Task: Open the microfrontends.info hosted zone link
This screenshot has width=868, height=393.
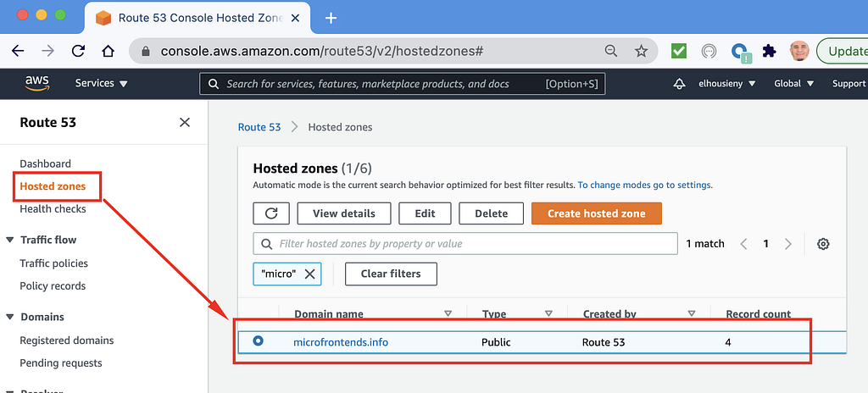Action: click(x=341, y=342)
